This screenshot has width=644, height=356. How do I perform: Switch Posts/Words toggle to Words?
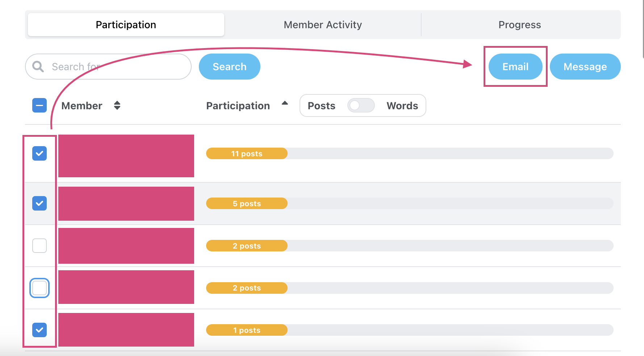point(361,105)
